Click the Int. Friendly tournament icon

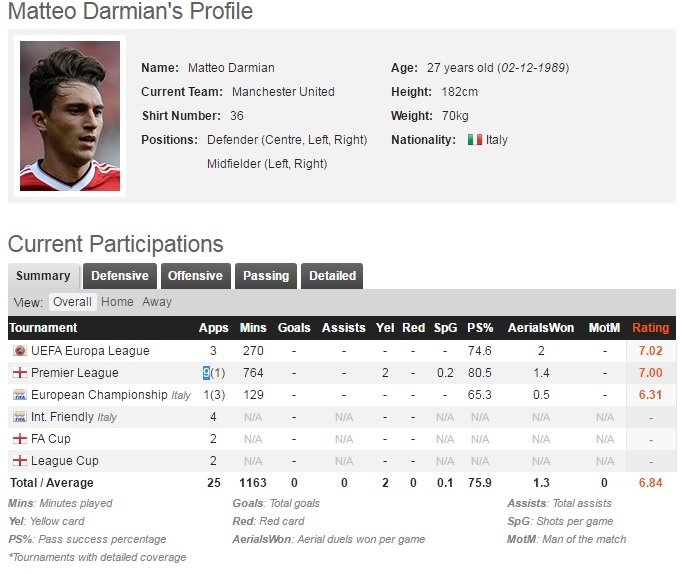click(18, 417)
